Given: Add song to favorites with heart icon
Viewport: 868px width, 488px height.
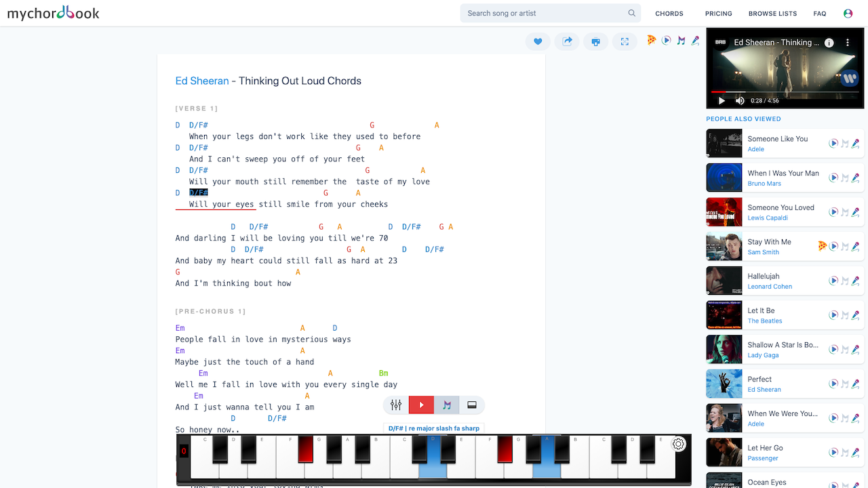Looking at the screenshot, I should coord(538,41).
